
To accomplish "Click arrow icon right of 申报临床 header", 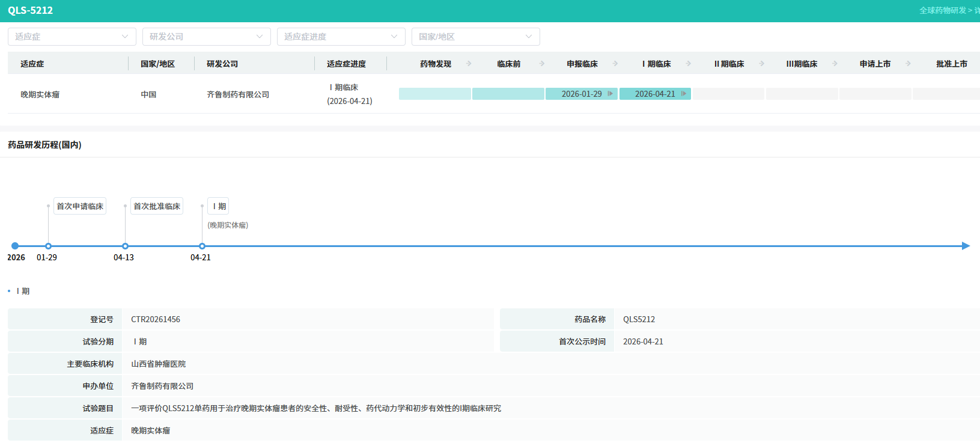I will (615, 64).
